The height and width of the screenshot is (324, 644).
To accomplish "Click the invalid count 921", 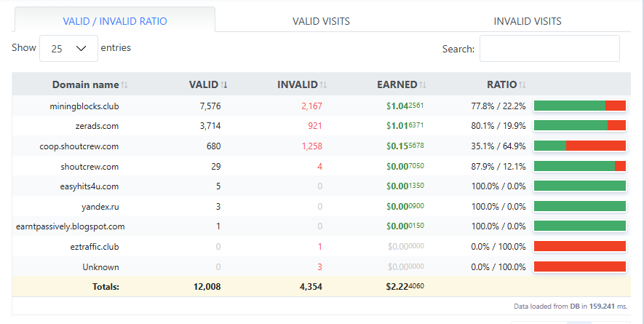I will (315, 126).
